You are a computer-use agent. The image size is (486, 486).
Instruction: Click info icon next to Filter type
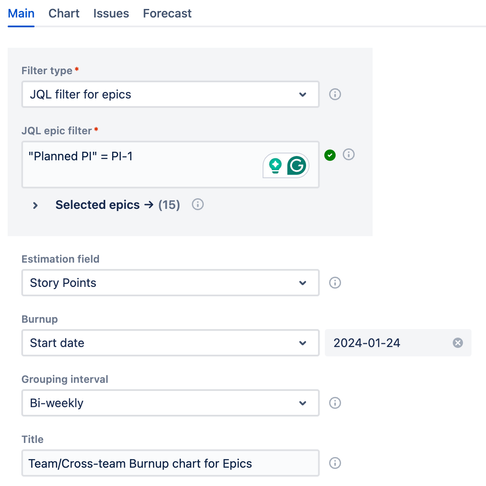point(335,94)
